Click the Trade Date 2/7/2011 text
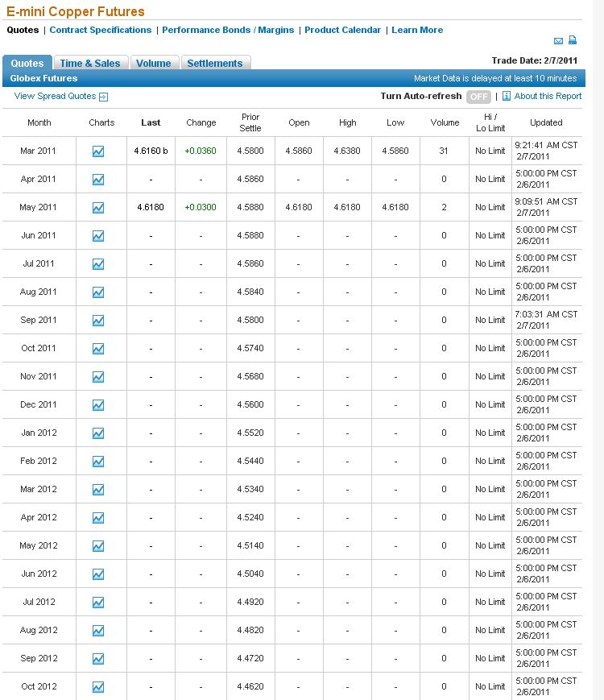The width and height of the screenshot is (604, 700). (x=535, y=60)
